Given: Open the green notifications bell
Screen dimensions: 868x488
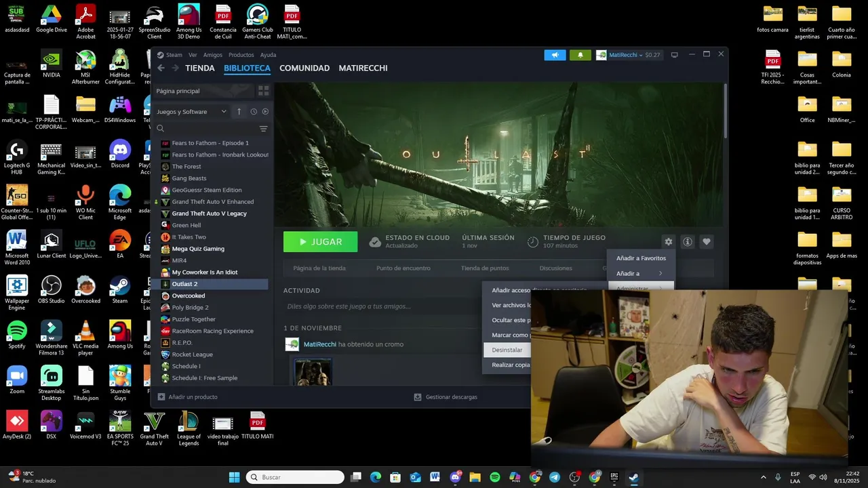Looking at the screenshot, I should pyautogui.click(x=580, y=55).
